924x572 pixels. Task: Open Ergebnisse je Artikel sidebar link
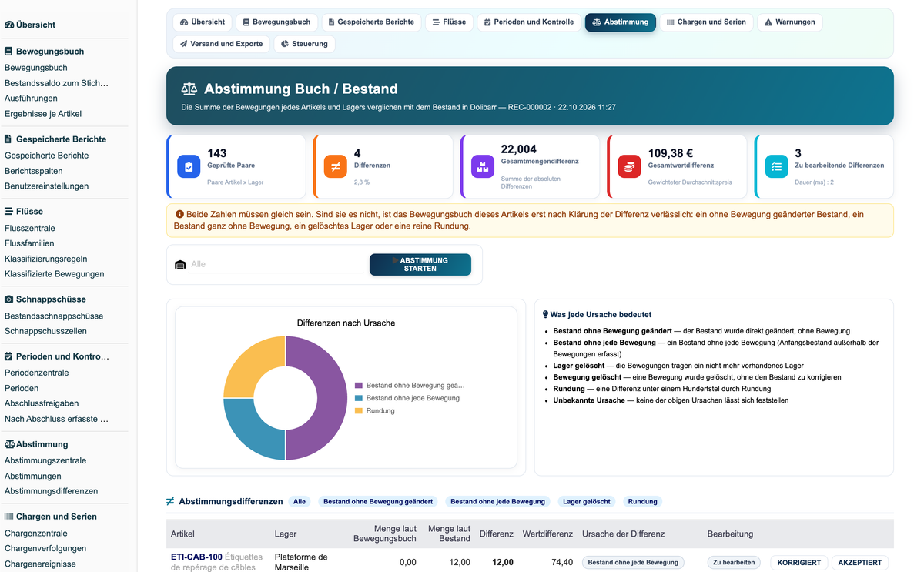43,114
